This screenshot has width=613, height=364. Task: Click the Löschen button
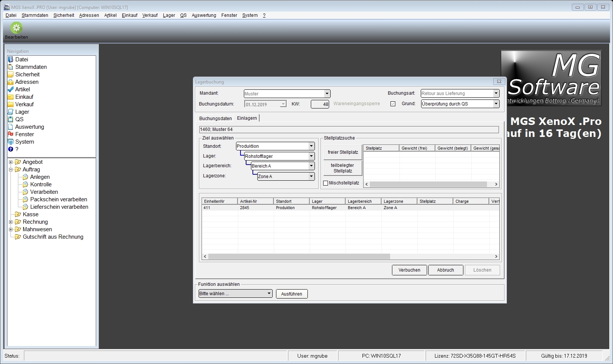[x=482, y=270]
